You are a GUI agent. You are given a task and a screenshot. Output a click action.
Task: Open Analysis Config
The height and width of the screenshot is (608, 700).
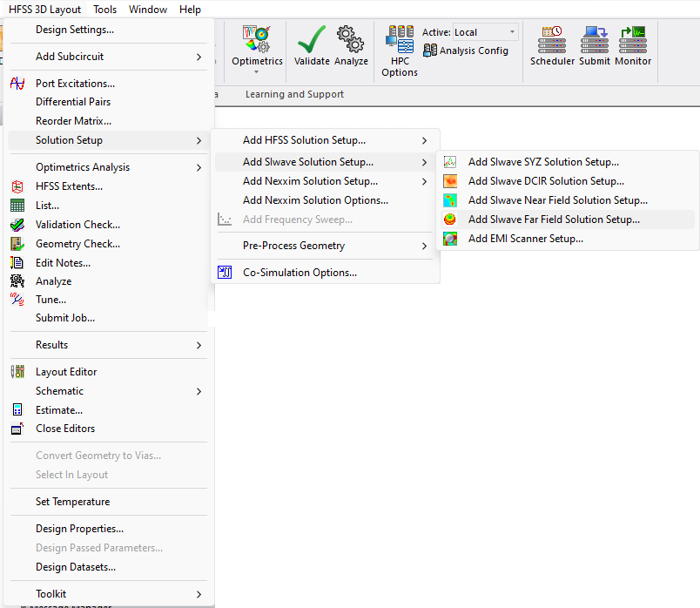467,51
